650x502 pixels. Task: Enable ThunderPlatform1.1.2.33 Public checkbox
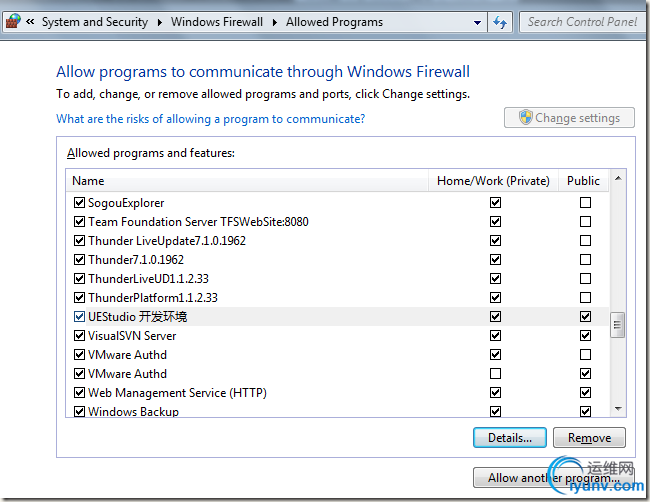tap(585, 298)
